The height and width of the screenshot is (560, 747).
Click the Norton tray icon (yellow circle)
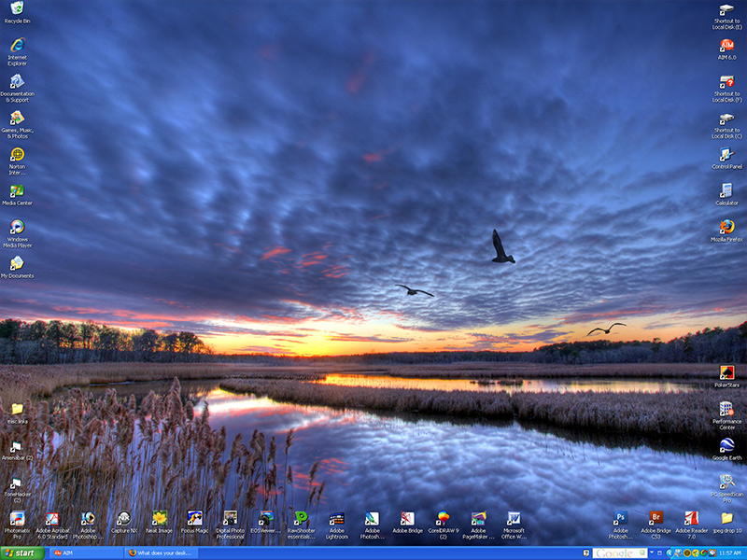tap(687, 553)
